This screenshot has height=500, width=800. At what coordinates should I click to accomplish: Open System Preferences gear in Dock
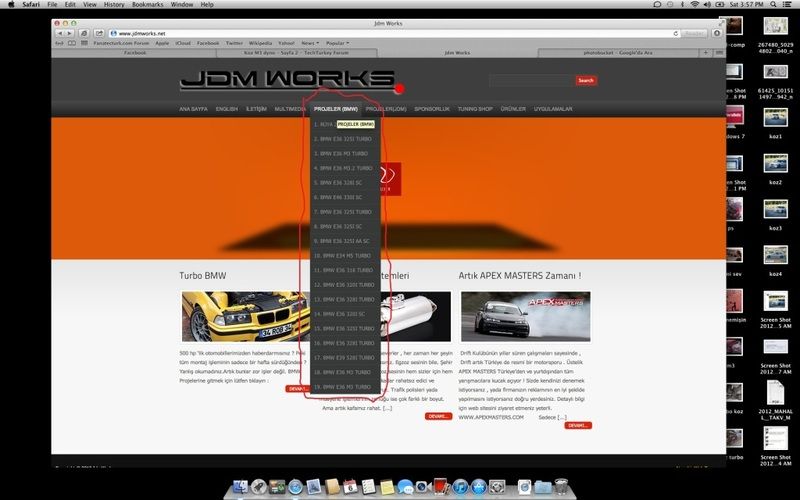tap(497, 487)
